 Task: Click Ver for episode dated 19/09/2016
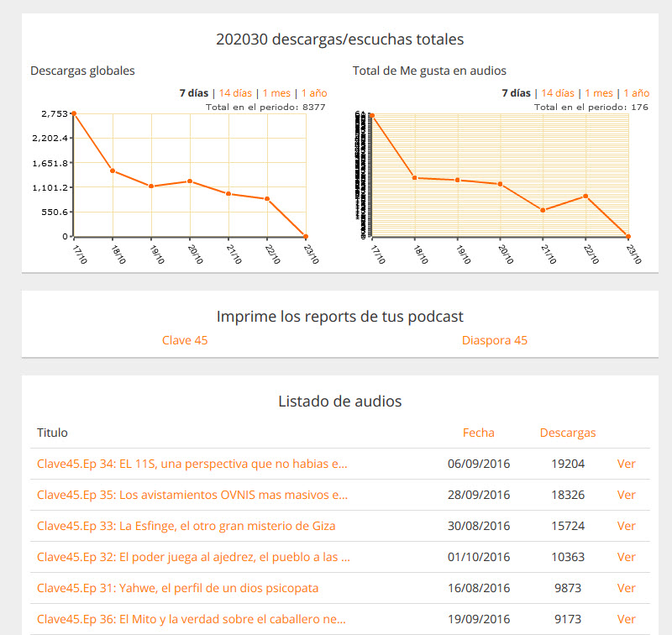(626, 619)
